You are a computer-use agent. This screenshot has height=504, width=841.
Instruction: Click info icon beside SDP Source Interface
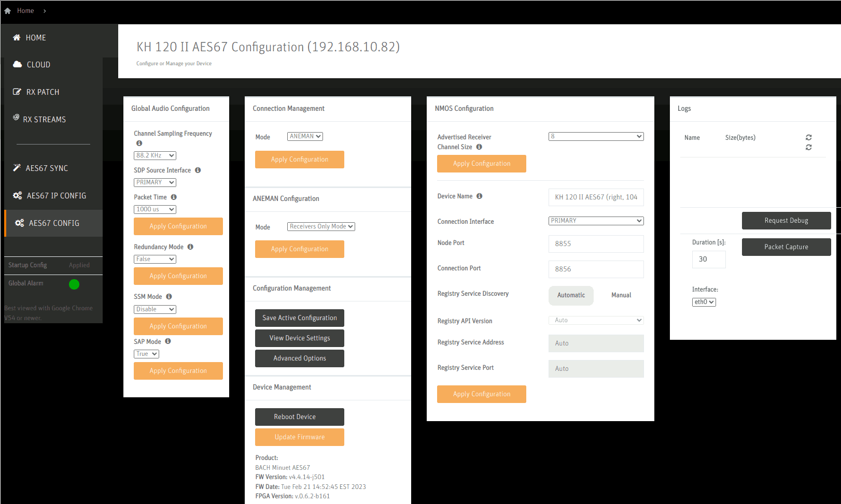click(198, 170)
